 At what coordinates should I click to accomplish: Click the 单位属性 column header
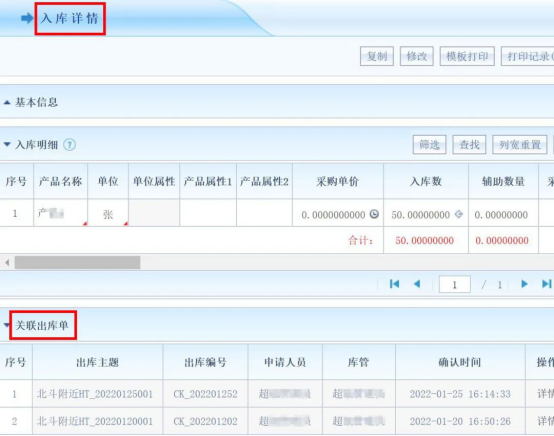point(154,181)
